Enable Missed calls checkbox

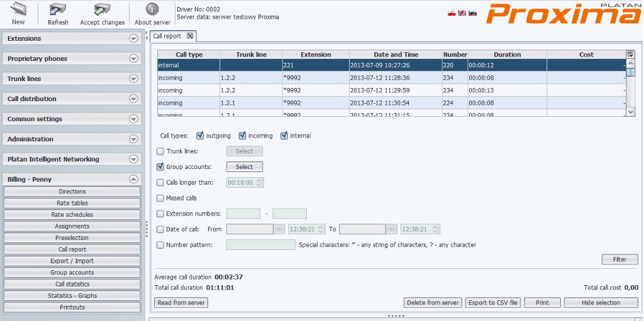(x=160, y=199)
